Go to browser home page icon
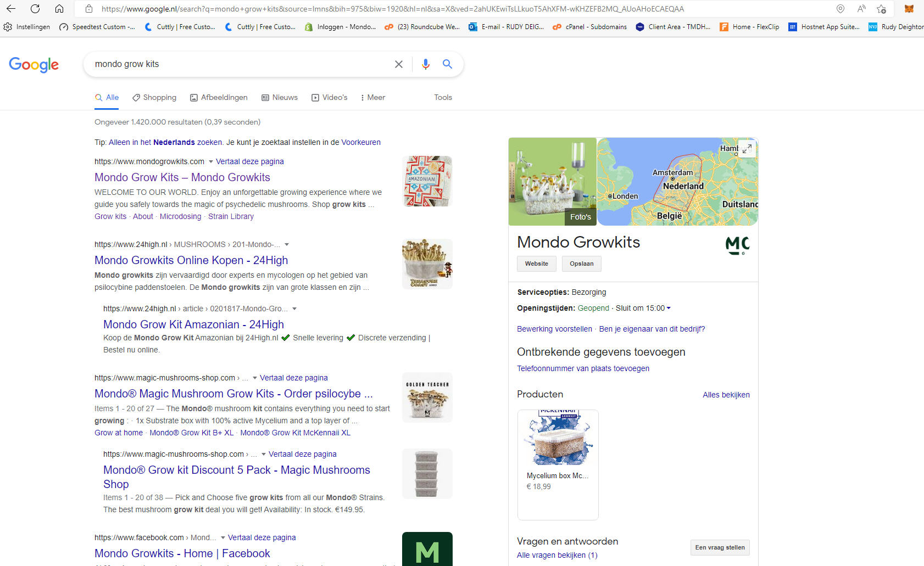Image resolution: width=924 pixels, height=566 pixels. (x=59, y=9)
